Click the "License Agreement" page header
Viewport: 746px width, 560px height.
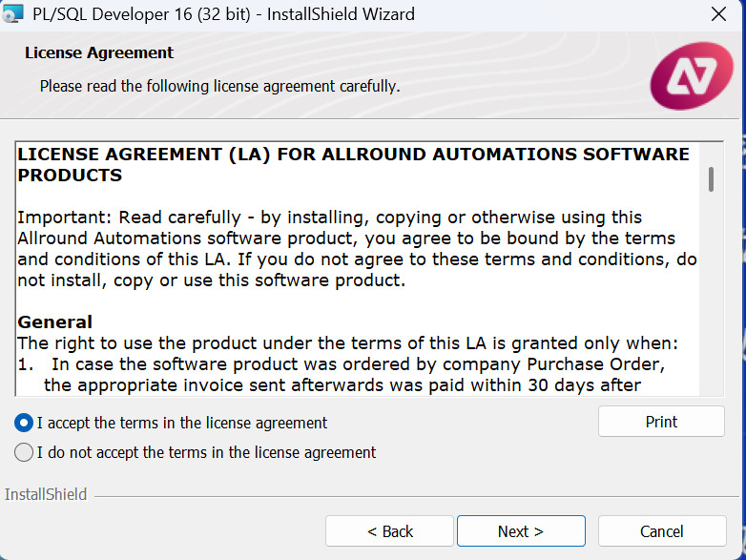pyautogui.click(x=99, y=53)
